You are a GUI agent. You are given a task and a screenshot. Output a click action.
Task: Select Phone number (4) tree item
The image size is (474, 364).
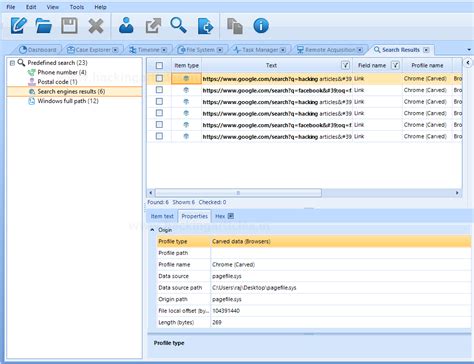click(x=62, y=72)
